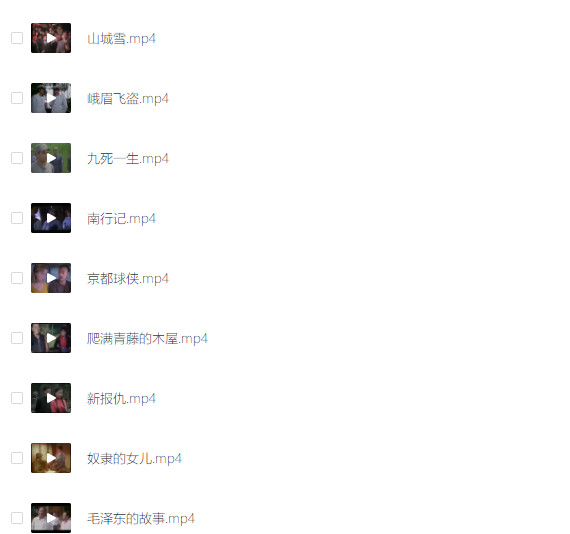Viewport: 570px width, 534px height.
Task: Play the 峨眉飞盗.mp4 video thumbnail
Action: pyautogui.click(x=51, y=98)
